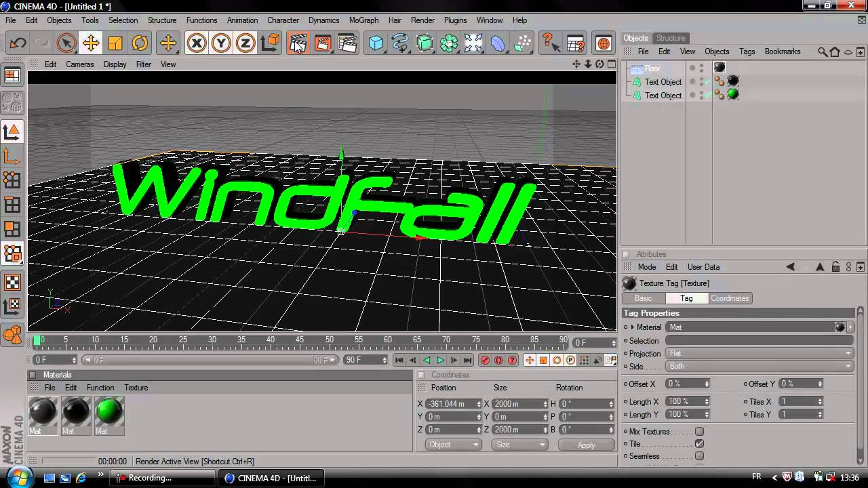Click the search magnifier in Objects panel

[x=823, y=52]
